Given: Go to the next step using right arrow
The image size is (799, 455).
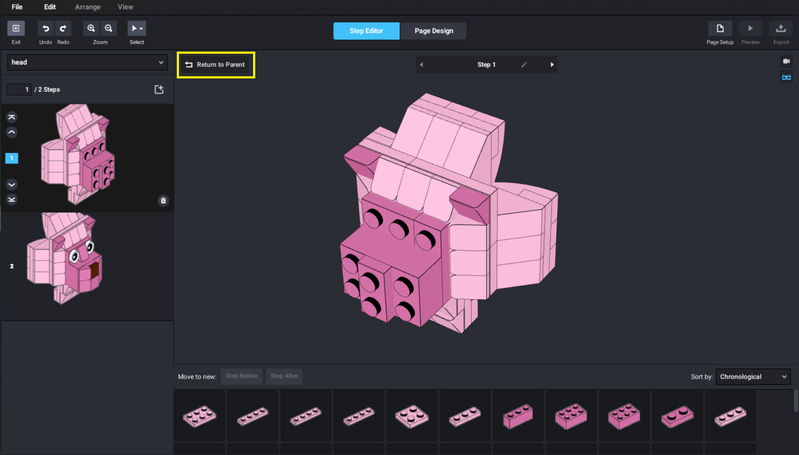Looking at the screenshot, I should pyautogui.click(x=552, y=65).
